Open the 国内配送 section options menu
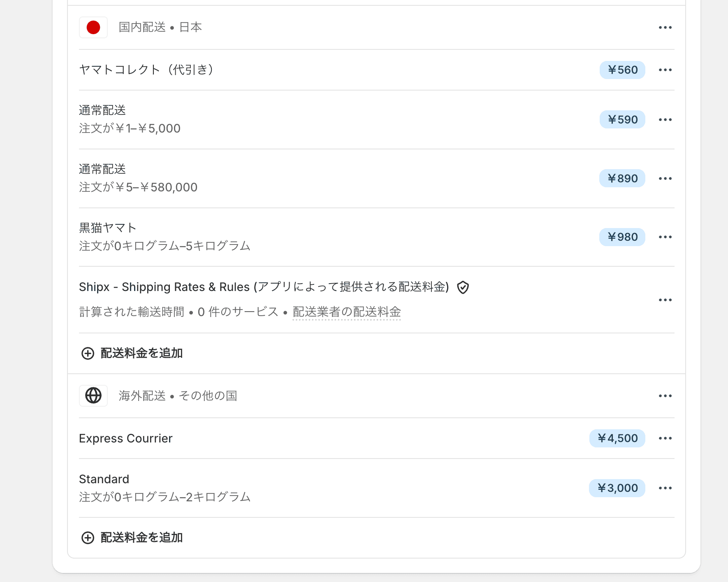This screenshot has width=728, height=582. (x=665, y=27)
